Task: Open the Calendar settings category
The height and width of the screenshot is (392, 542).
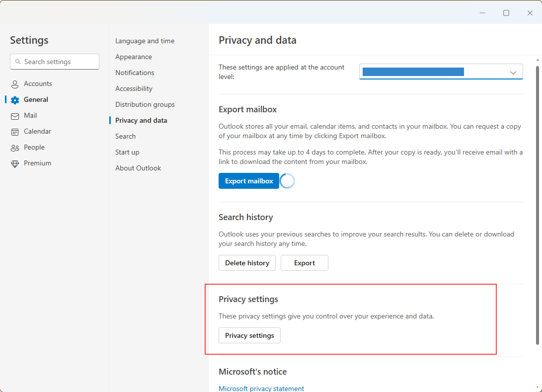Action: (x=37, y=131)
